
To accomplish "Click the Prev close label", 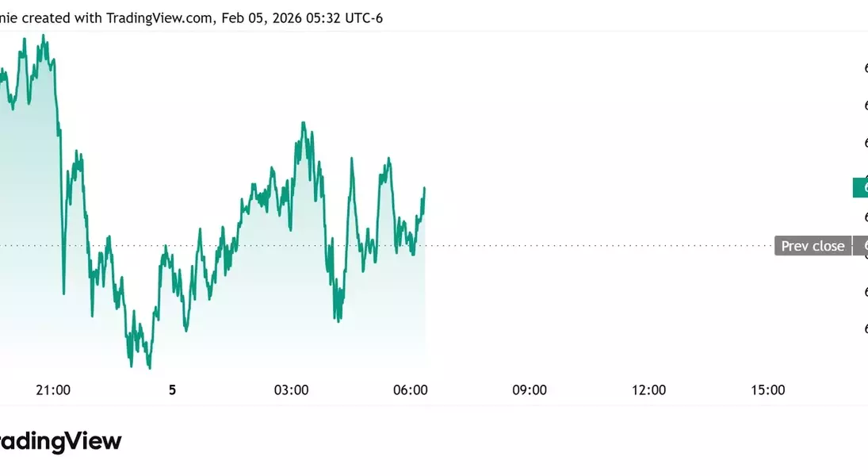I will (813, 246).
